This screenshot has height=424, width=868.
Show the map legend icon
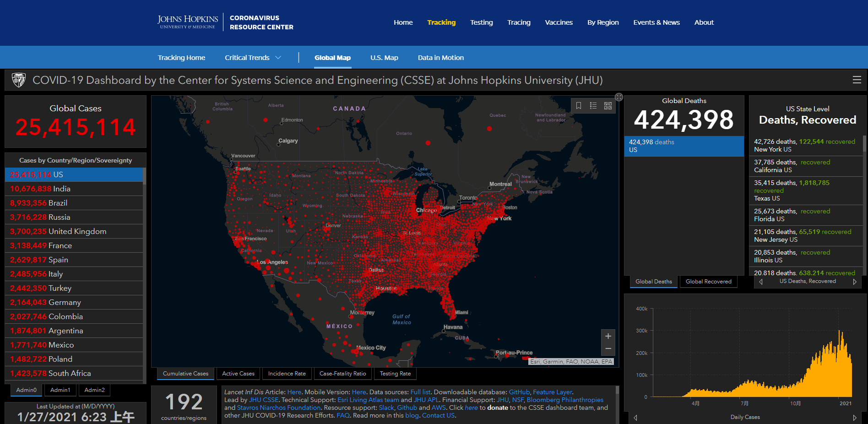tap(593, 106)
